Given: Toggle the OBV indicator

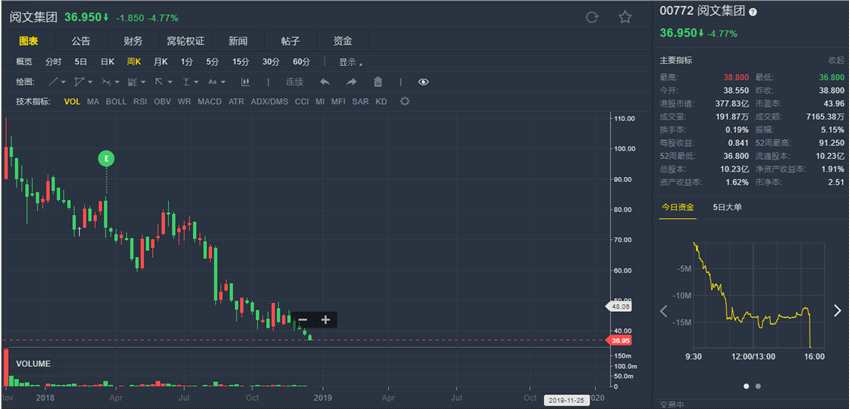Looking at the screenshot, I should click(162, 101).
